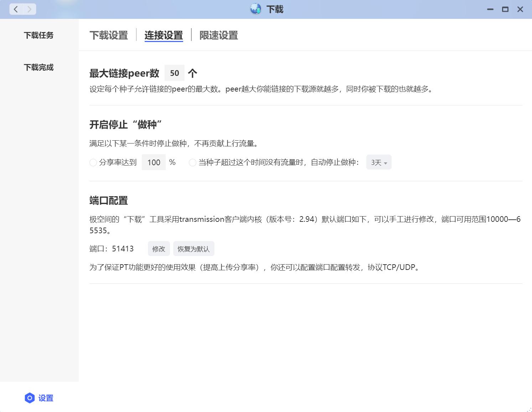Click the 设置 label at bottom left
This screenshot has width=532, height=412.
click(46, 398)
